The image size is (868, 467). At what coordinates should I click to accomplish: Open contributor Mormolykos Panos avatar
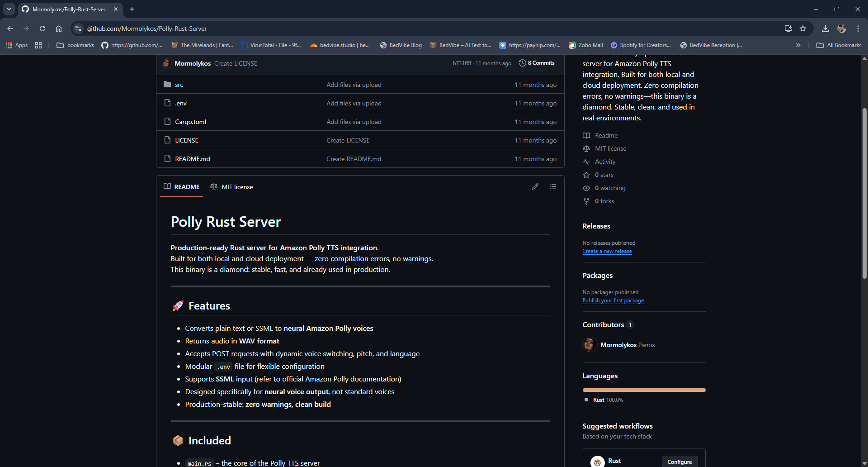coord(590,344)
